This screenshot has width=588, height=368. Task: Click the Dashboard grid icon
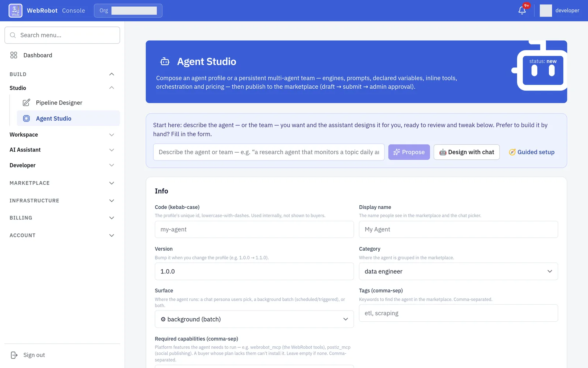(x=14, y=55)
